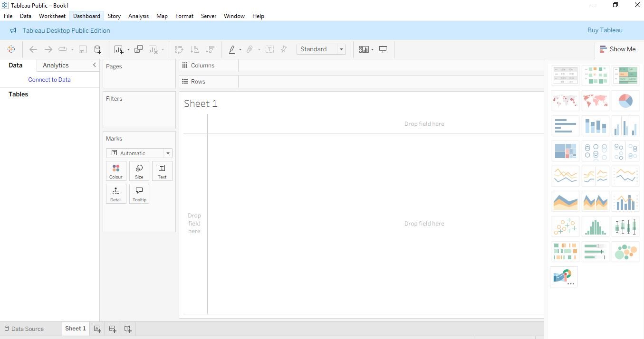Open the Colour button in Marks card
Screen dimensions: 644x339
116,171
